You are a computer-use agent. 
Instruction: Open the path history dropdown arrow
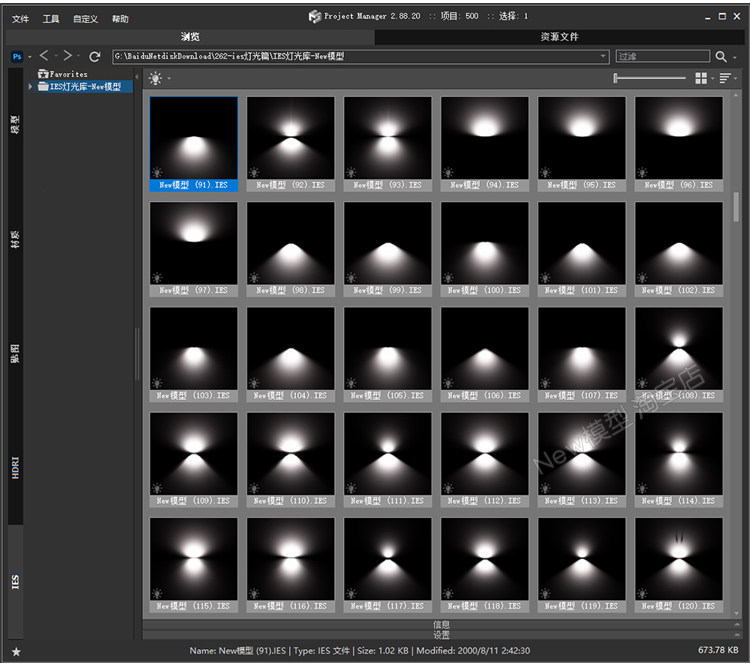(x=603, y=57)
